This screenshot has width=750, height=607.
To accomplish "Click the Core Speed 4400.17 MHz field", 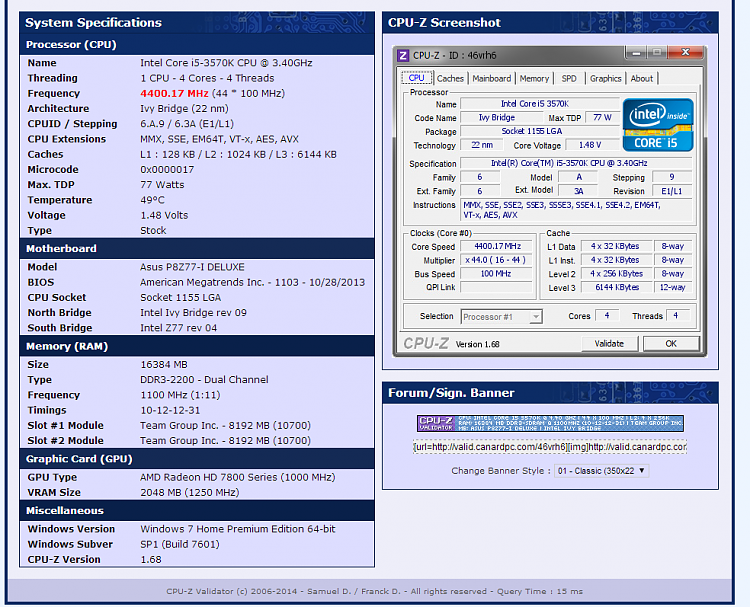I will [497, 246].
